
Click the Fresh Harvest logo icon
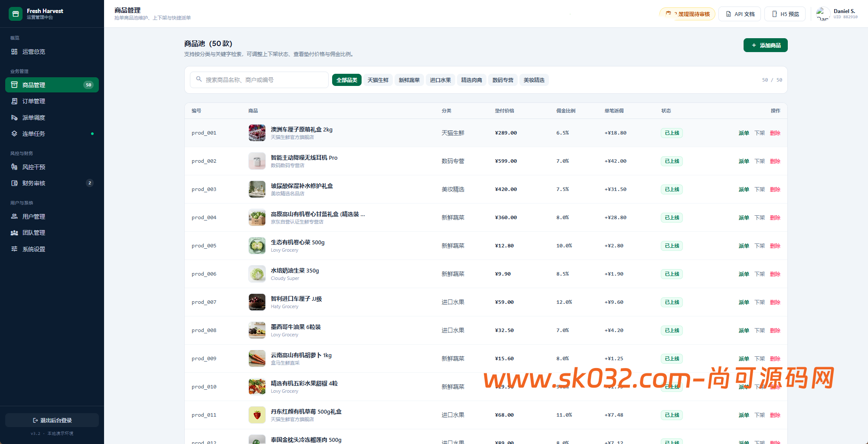pos(16,14)
